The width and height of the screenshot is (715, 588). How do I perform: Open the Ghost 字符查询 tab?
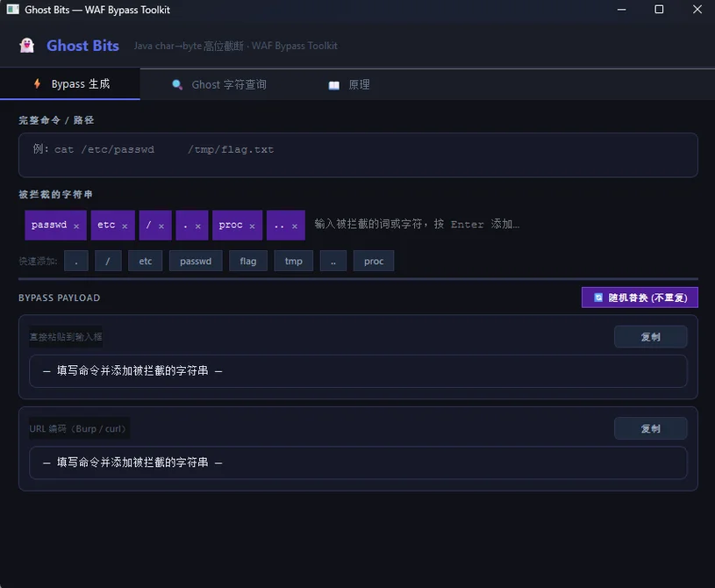pos(219,84)
